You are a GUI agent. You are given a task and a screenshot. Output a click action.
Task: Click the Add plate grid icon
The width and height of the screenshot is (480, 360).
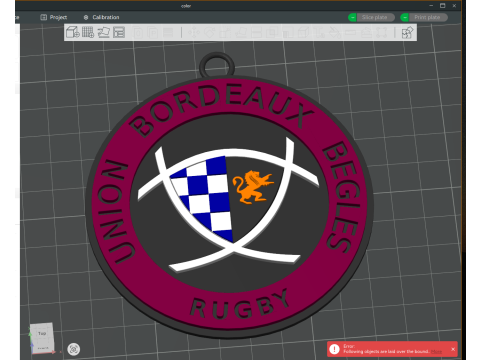click(88, 32)
